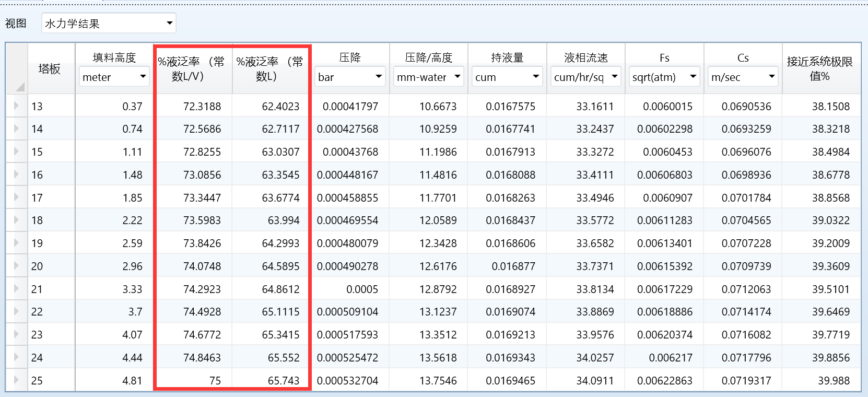Click row selector arrow for stage 14
This screenshot has height=397, width=868.
tap(17, 129)
